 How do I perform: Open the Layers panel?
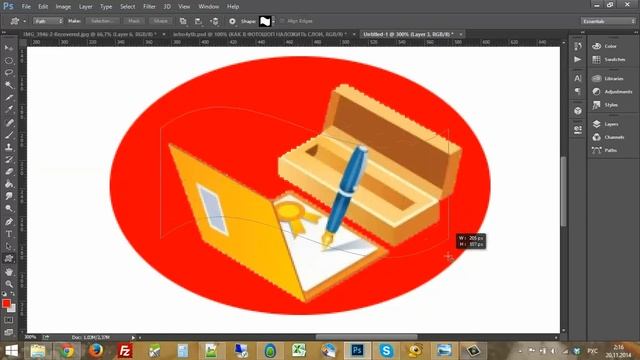(x=606, y=124)
